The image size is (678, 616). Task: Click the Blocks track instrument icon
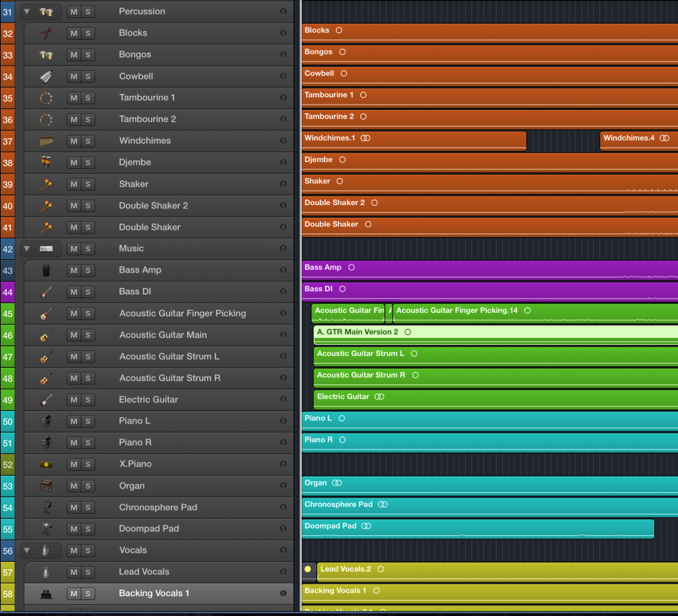coord(46,33)
